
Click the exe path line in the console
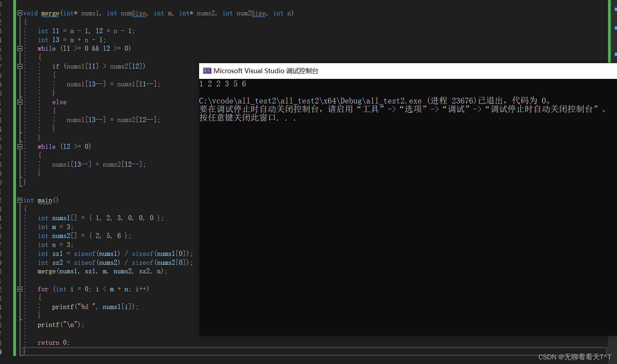(x=375, y=101)
